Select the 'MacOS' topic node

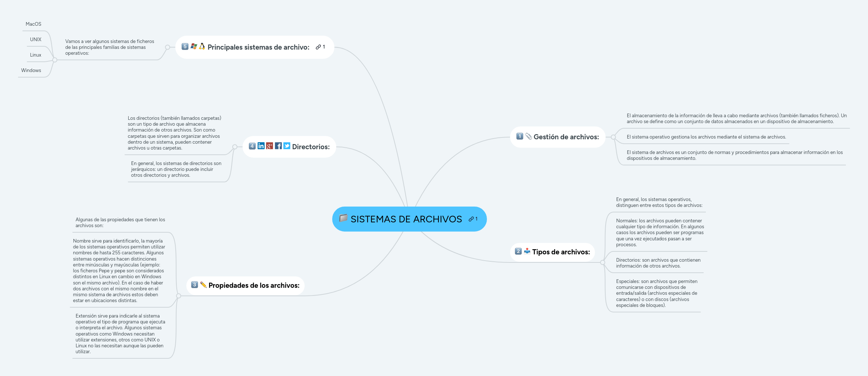click(33, 24)
